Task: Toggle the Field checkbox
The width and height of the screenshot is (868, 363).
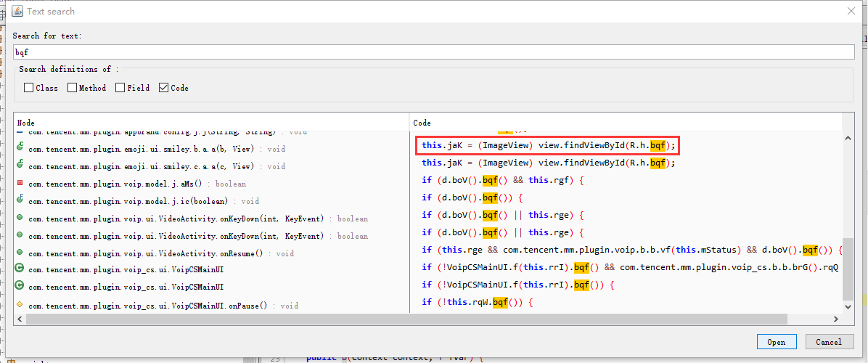Action: pos(120,88)
